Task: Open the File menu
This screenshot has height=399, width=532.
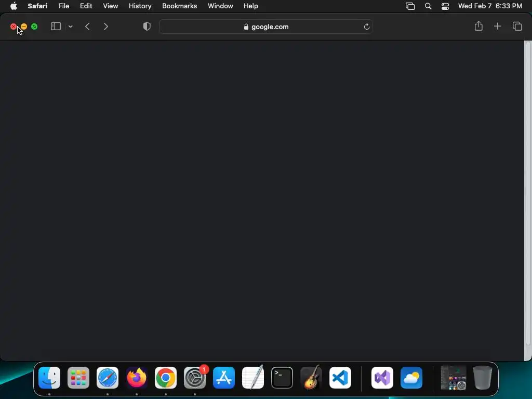Action: tap(63, 6)
